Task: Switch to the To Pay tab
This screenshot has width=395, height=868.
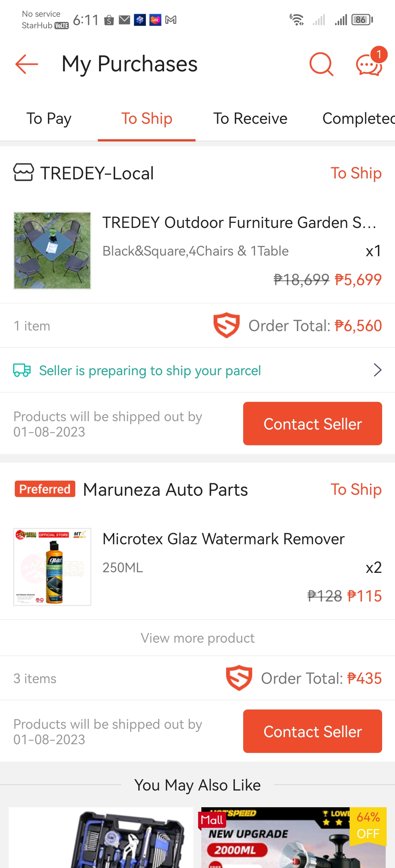Action: tap(49, 119)
